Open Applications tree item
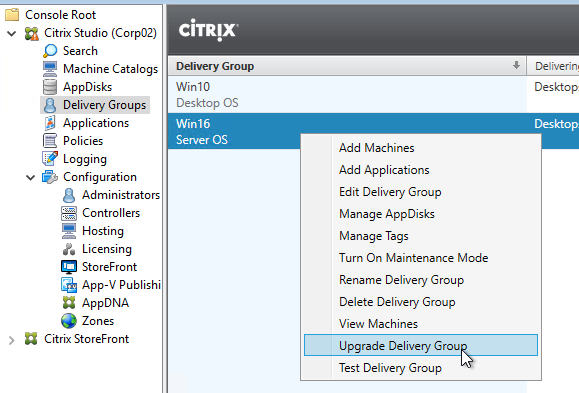Screen dimensions: 579x393 (x=96, y=123)
